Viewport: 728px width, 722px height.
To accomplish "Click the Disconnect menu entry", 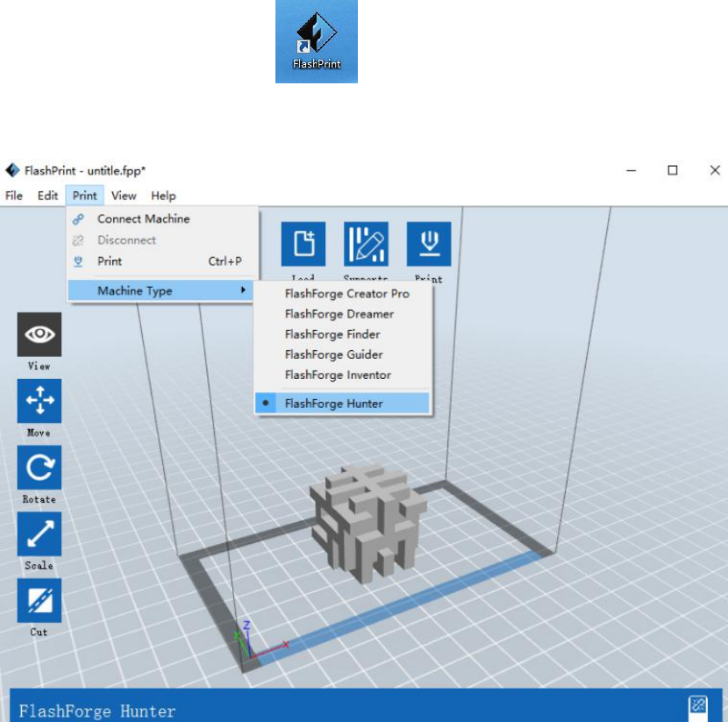I will (161, 240).
